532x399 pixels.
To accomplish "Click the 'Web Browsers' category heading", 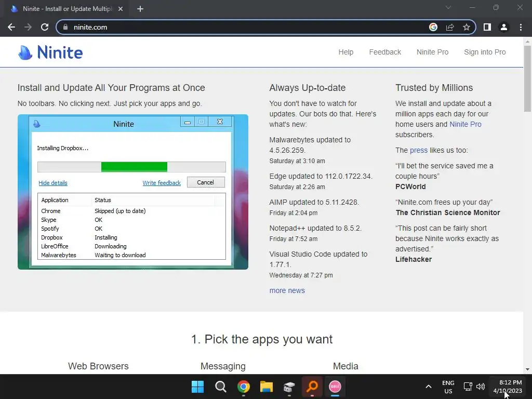I will tap(98, 366).
